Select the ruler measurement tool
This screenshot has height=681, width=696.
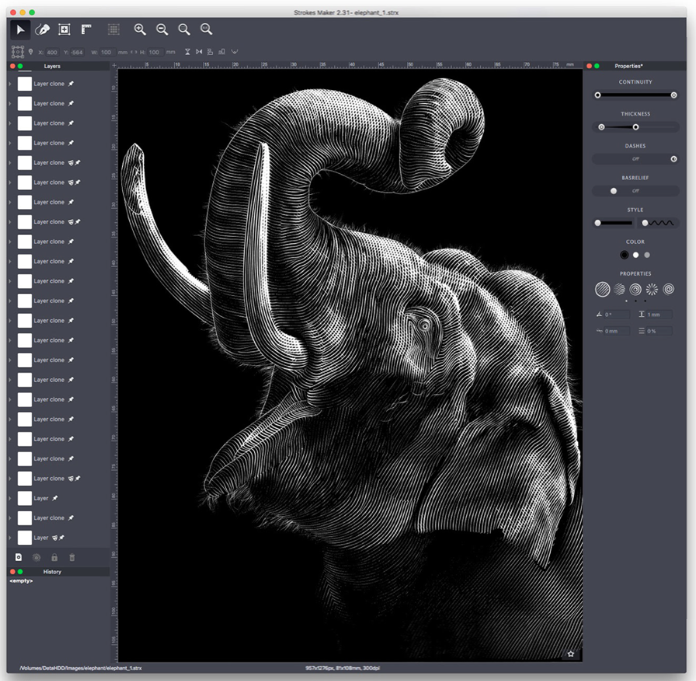(87, 30)
